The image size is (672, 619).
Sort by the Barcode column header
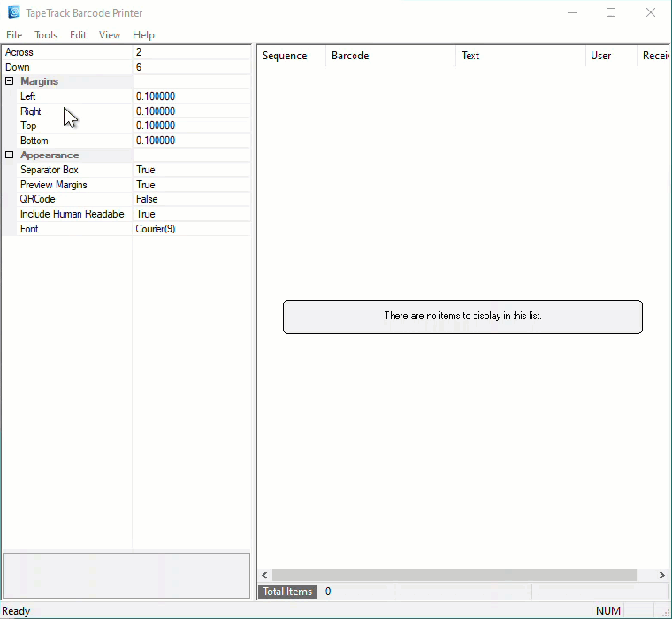391,56
